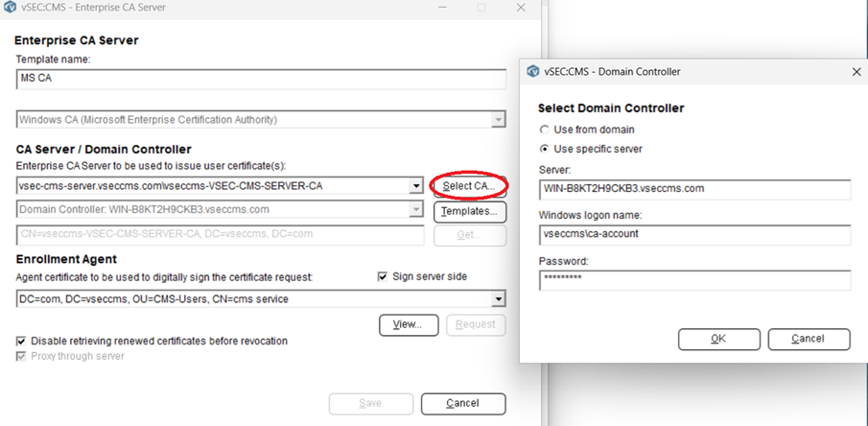Click the 'Template name:' label
868x426 pixels.
[53, 59]
